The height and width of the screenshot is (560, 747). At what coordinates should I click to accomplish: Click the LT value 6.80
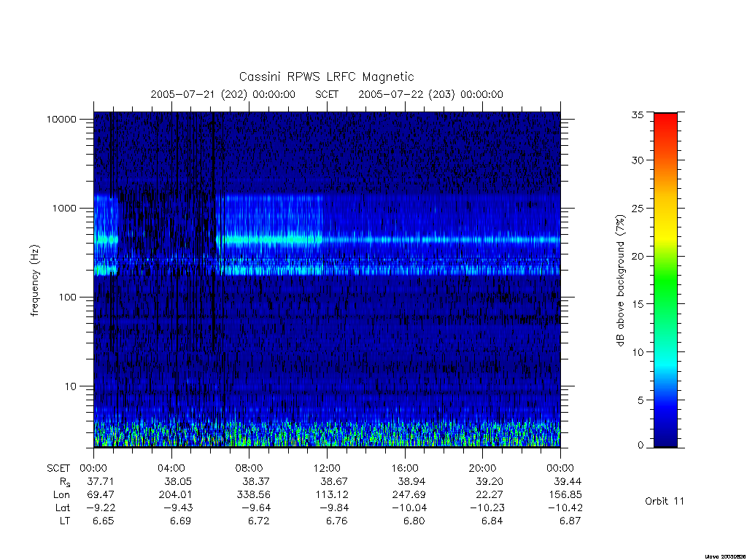tap(414, 521)
